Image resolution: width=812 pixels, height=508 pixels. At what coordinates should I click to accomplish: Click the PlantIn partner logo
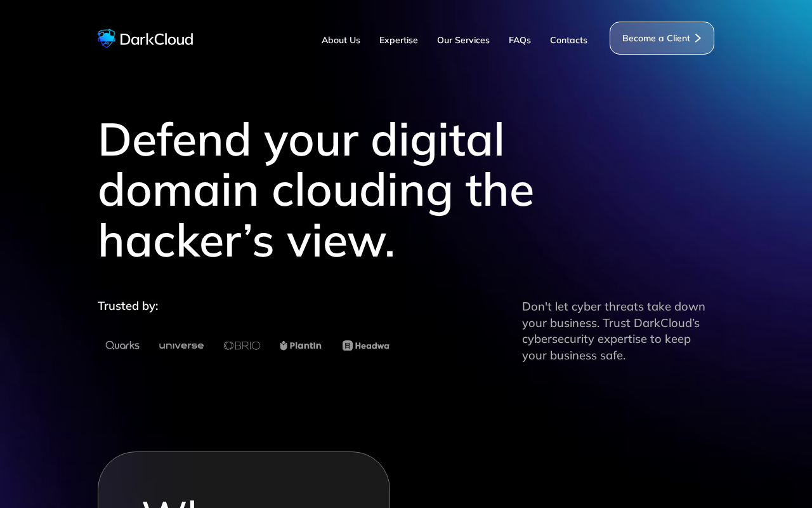301,345
